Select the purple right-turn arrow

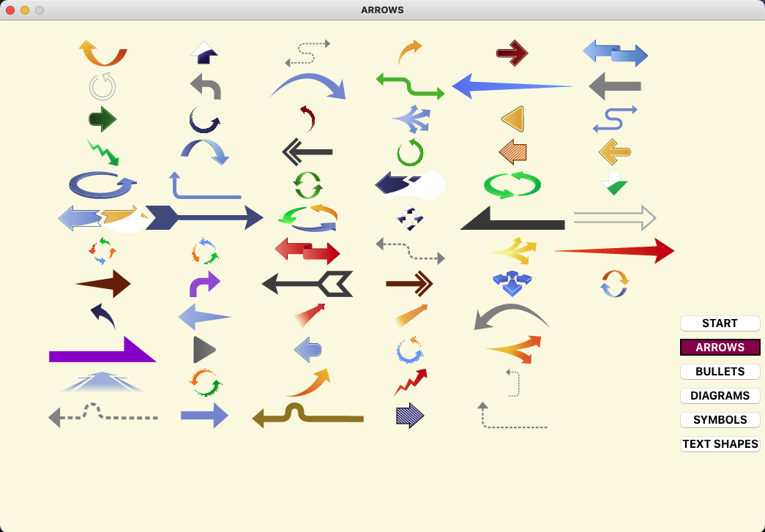[205, 283]
